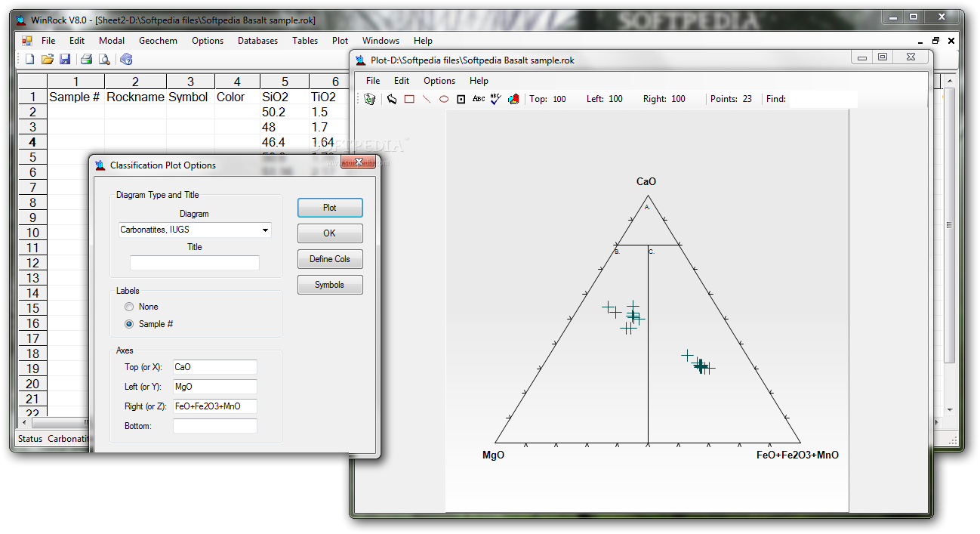
Task: Click the Print icon in WinRock toolbar
Action: coord(86,59)
